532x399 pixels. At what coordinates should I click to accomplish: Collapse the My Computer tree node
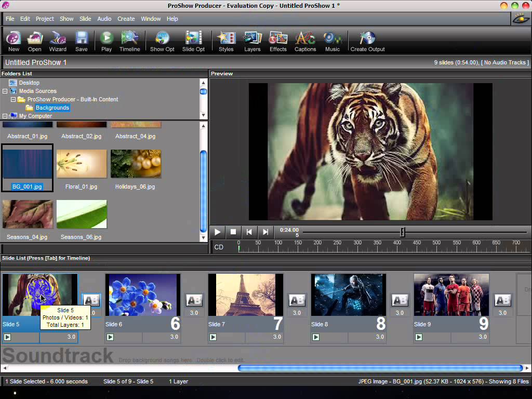pos(5,116)
